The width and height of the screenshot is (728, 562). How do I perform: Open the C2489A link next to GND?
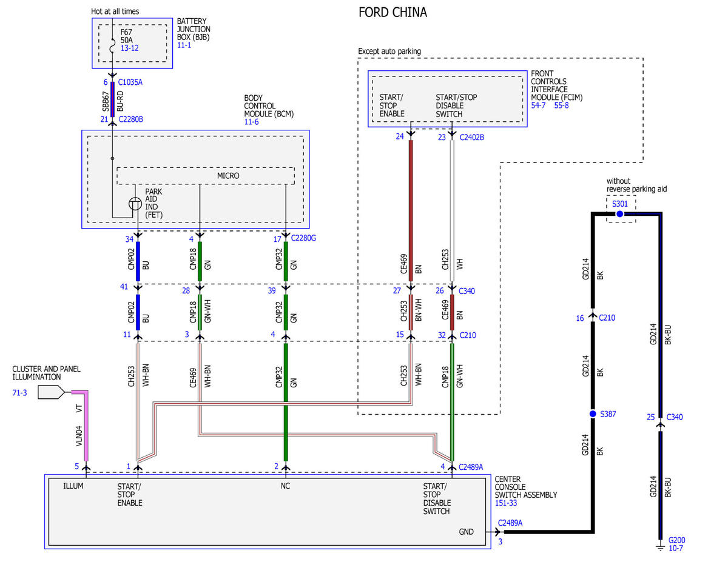click(510, 522)
